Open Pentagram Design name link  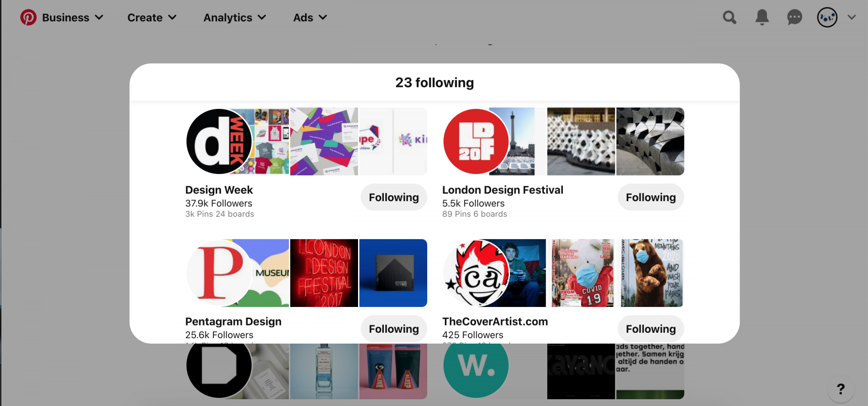(233, 321)
